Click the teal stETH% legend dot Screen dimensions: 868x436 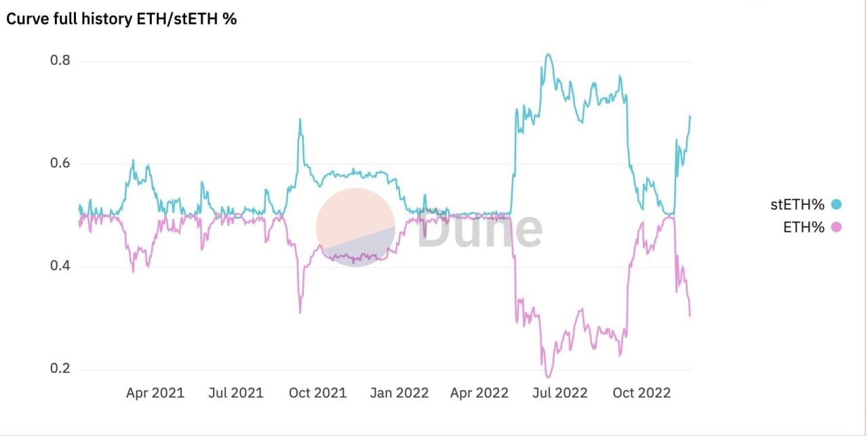[x=835, y=205]
